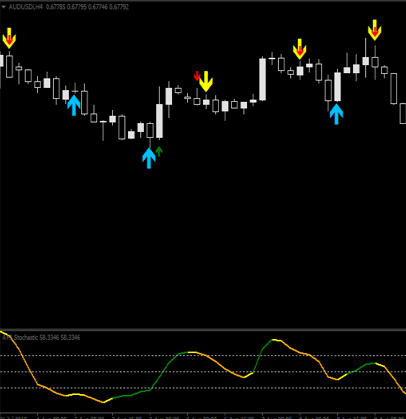Select the small red down arrow signal
Viewport: 406px width, 419px height.
(x=197, y=76)
